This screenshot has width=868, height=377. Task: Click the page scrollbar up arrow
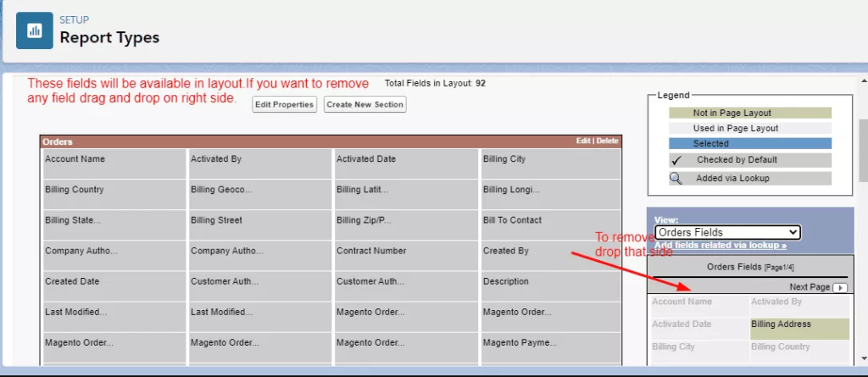864,82
